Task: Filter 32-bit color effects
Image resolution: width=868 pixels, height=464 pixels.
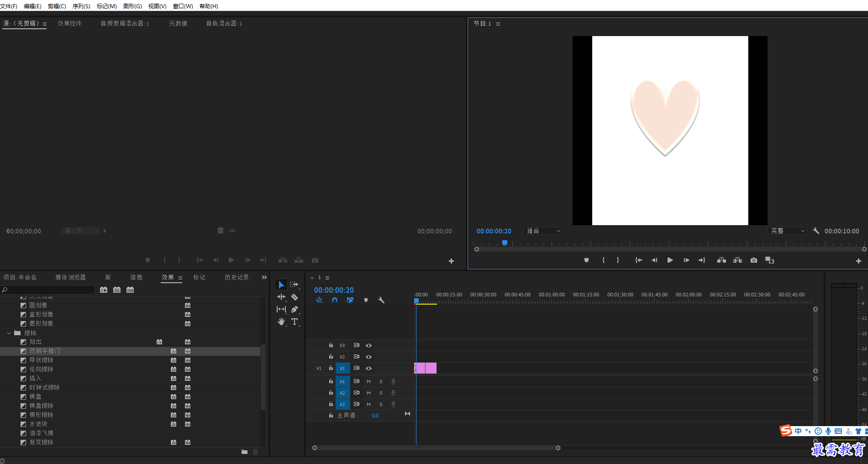Action: pyautogui.click(x=117, y=290)
